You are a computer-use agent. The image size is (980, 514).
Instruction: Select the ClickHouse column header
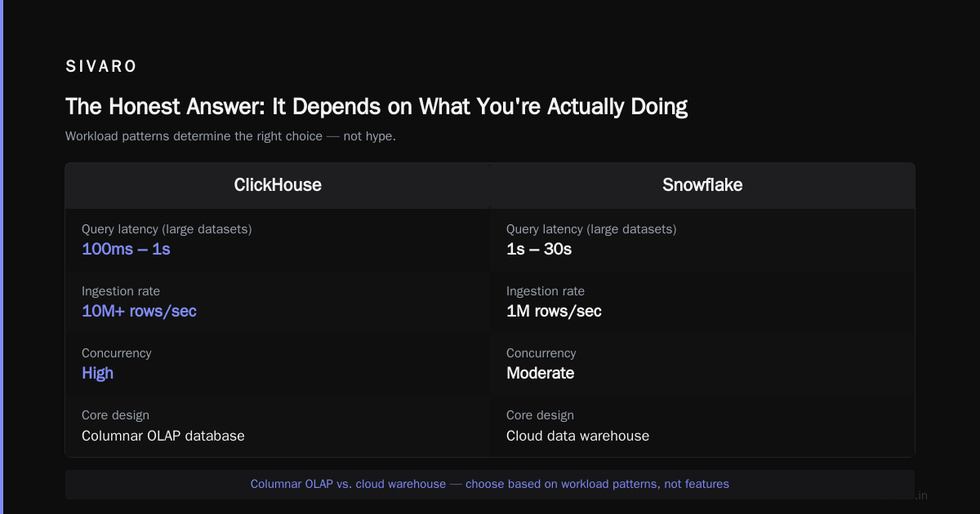tap(278, 185)
